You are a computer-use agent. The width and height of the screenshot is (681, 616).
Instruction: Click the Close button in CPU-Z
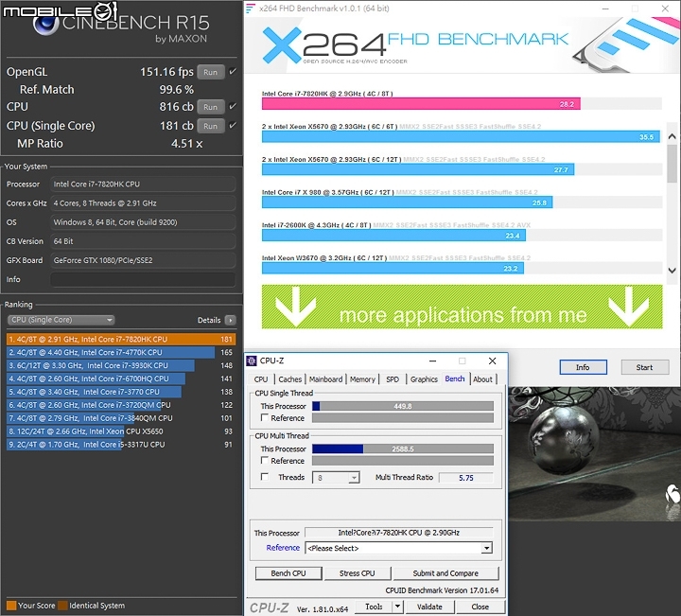[x=480, y=607]
